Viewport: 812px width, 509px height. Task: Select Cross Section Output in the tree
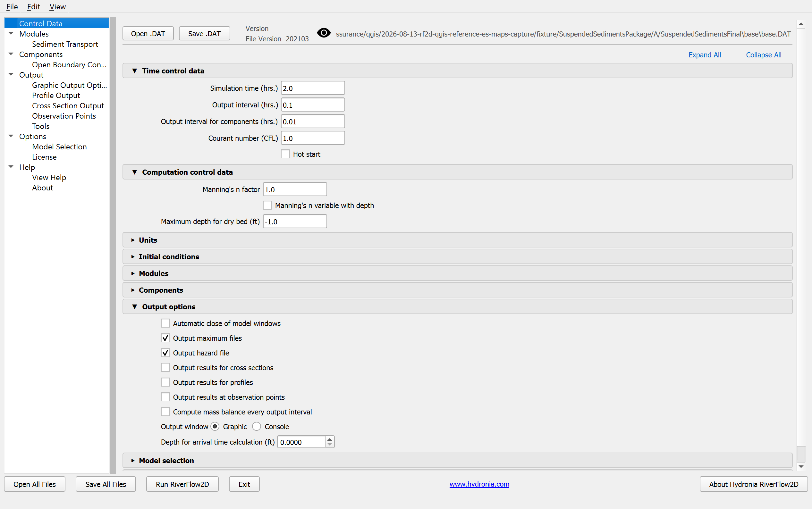68,106
